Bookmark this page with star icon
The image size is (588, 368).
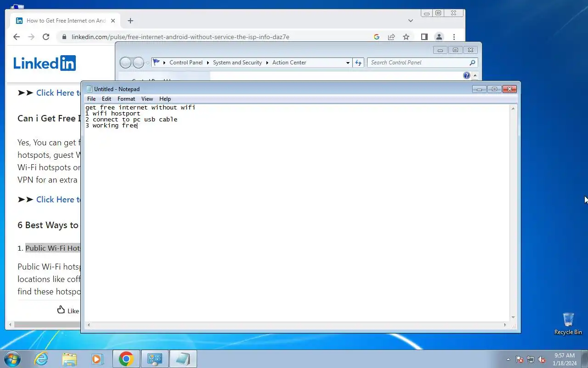tap(406, 37)
